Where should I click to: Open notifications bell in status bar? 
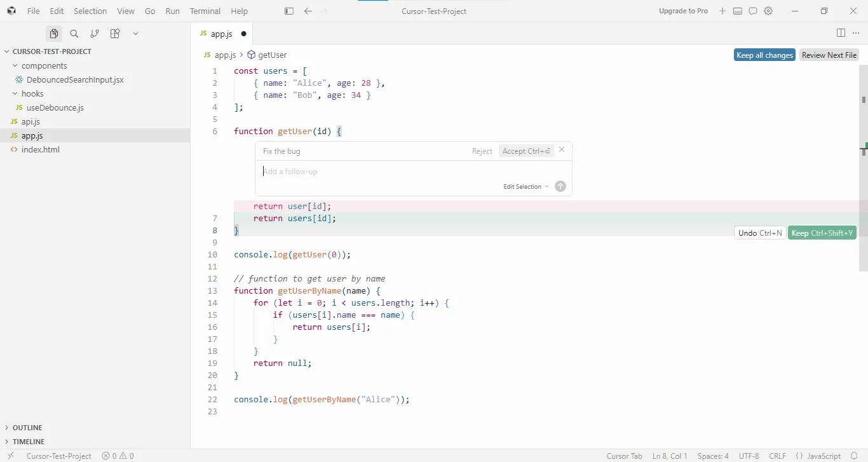[x=854, y=456]
